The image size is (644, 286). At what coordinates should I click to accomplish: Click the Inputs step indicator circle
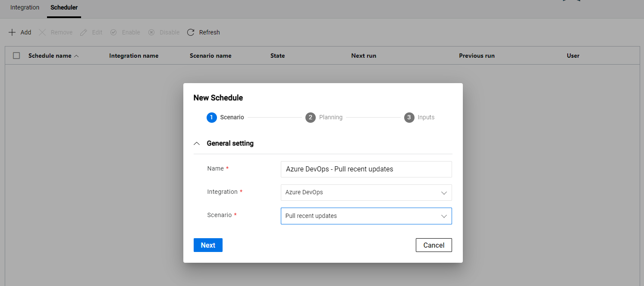point(409,117)
